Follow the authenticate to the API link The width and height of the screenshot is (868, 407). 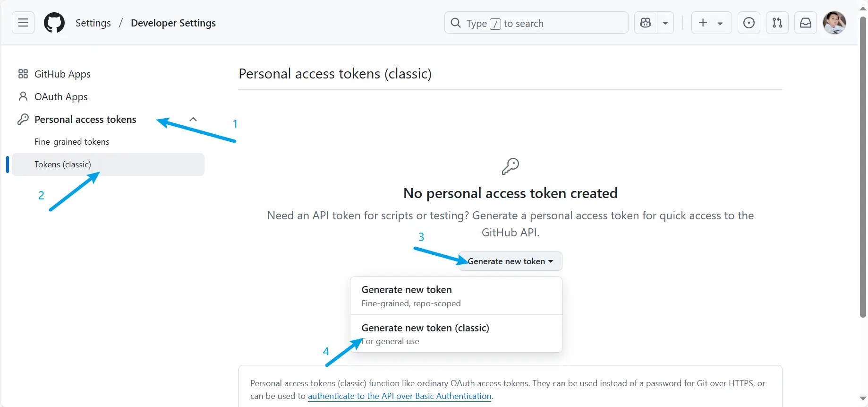(x=400, y=396)
